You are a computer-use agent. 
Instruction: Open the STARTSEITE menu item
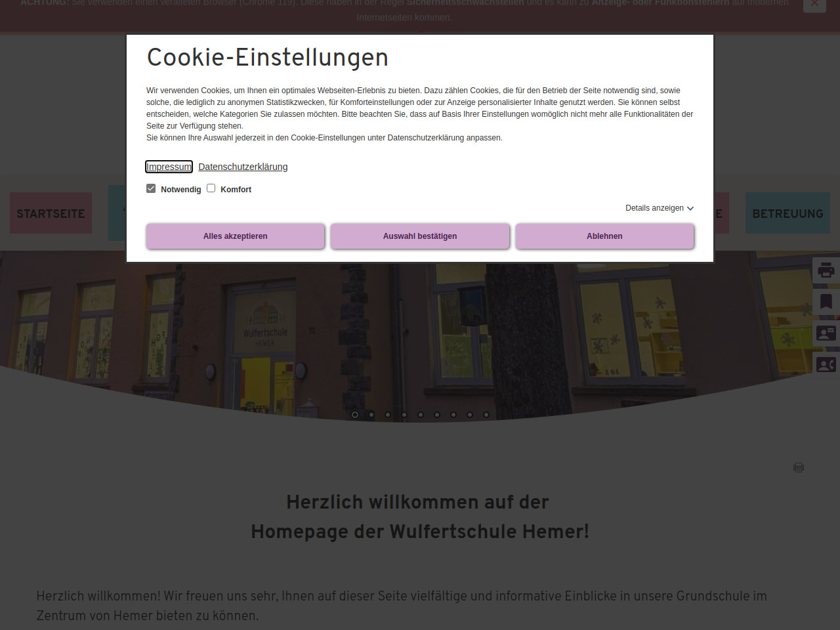coord(51,213)
